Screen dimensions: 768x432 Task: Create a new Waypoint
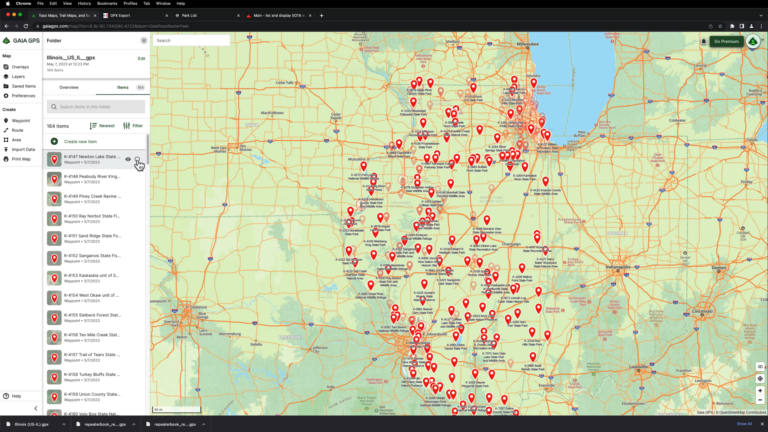[19, 120]
